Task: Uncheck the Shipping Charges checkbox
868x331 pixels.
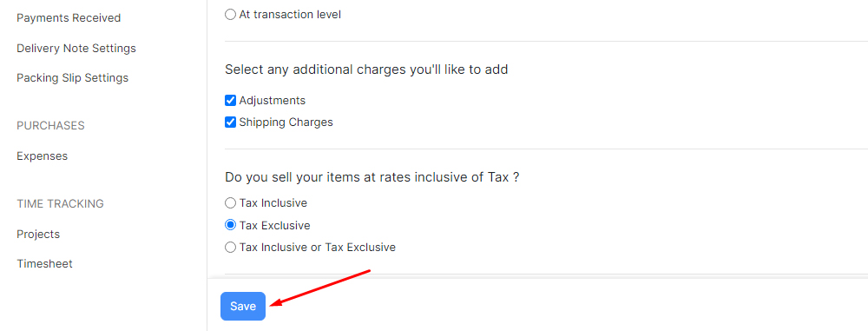Action: coord(230,122)
